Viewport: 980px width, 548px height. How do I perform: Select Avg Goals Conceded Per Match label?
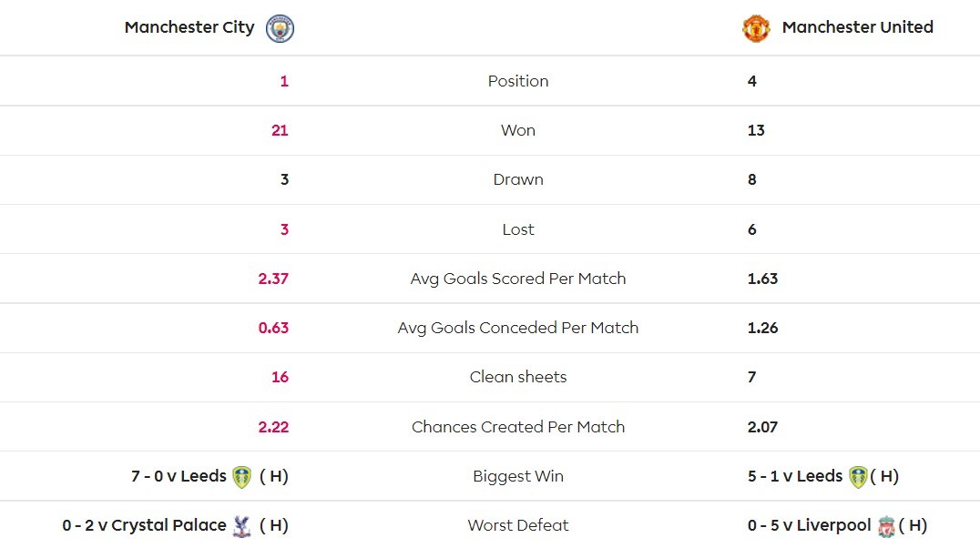coord(518,328)
